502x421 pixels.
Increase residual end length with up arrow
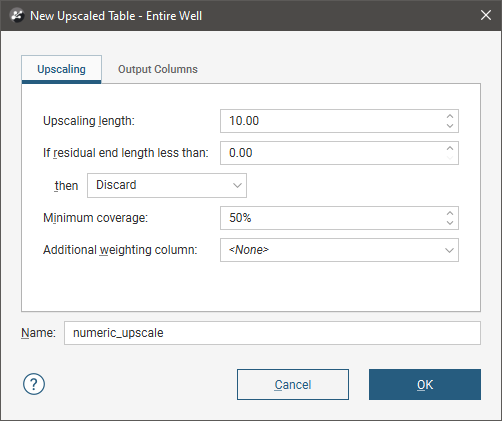point(450,148)
